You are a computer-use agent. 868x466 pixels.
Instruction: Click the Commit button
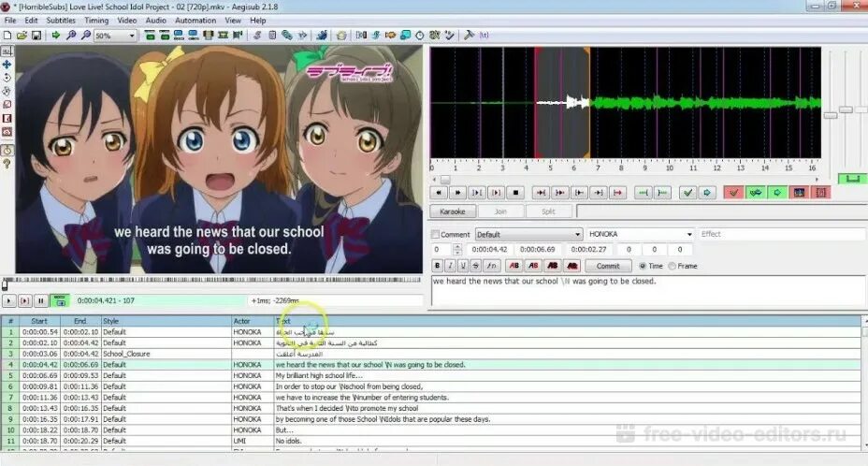(x=608, y=266)
